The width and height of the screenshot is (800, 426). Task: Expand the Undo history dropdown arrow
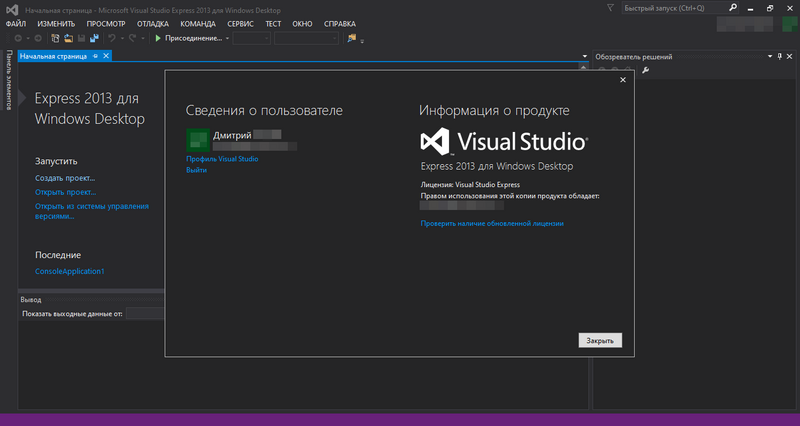pyautogui.click(x=122, y=38)
